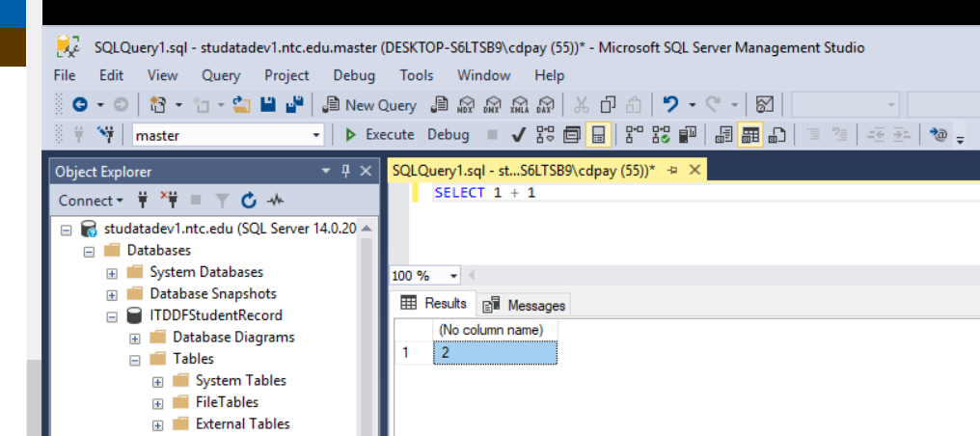Pin the SQLQuery1.sql tab

pyautogui.click(x=672, y=170)
